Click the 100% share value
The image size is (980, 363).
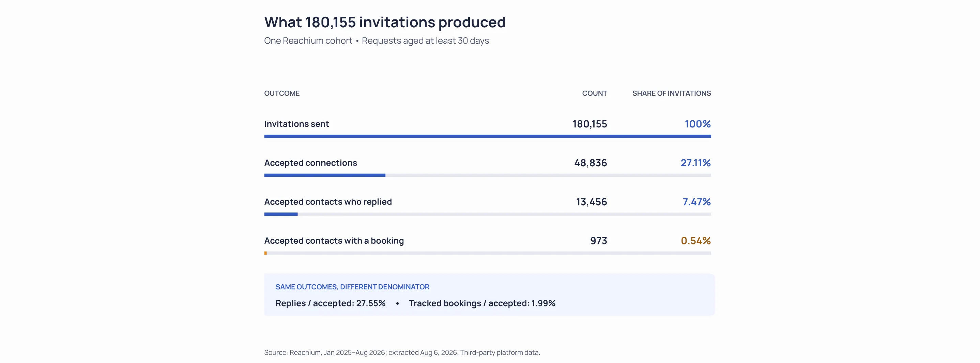(698, 124)
